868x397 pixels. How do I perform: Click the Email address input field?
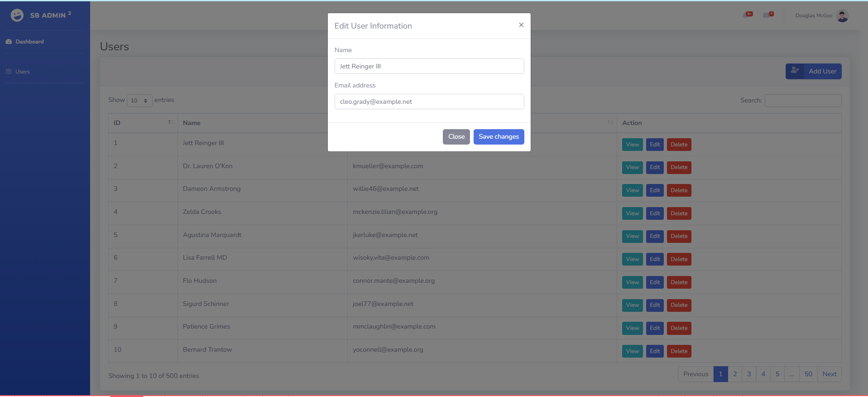coord(429,102)
